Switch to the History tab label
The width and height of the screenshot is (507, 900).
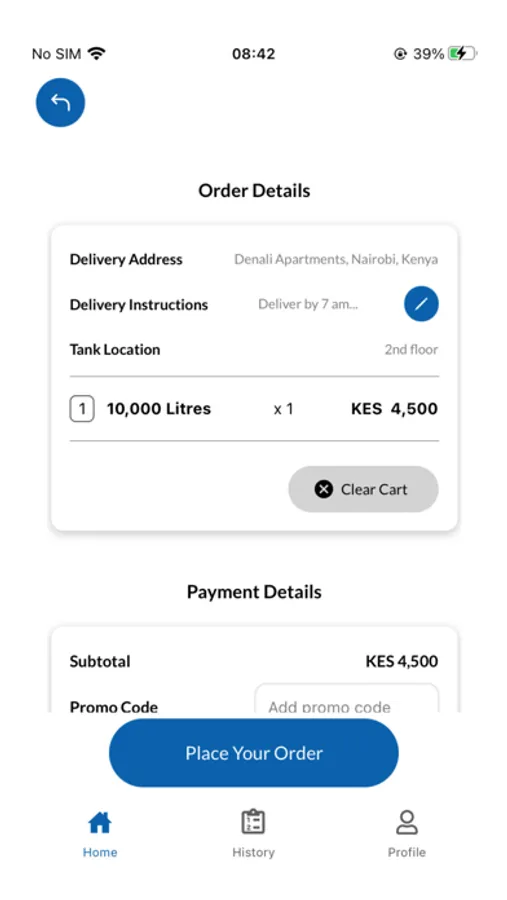click(x=253, y=852)
